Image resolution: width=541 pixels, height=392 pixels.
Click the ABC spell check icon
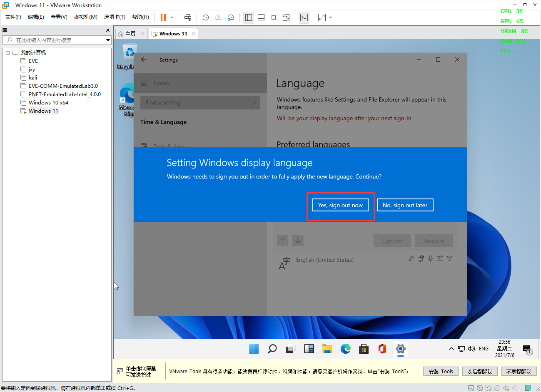tap(450, 258)
